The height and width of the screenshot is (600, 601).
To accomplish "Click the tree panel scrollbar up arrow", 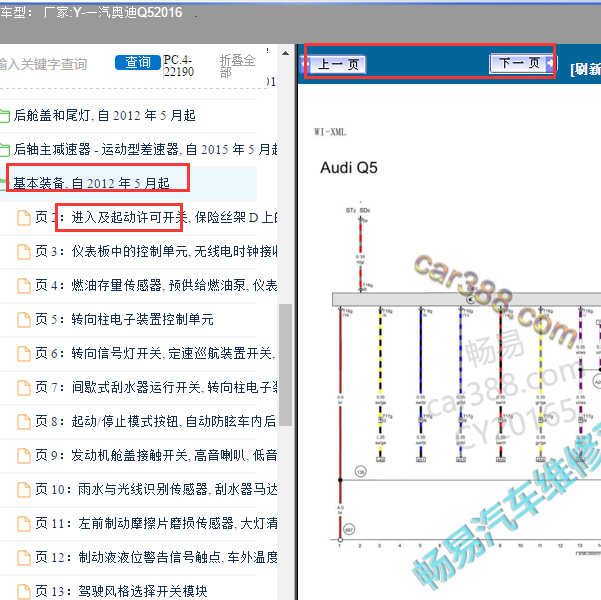I will point(285,53).
